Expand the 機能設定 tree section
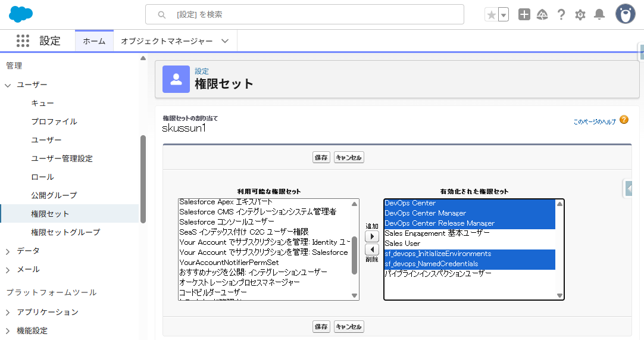This screenshot has width=644, height=340. click(x=8, y=331)
